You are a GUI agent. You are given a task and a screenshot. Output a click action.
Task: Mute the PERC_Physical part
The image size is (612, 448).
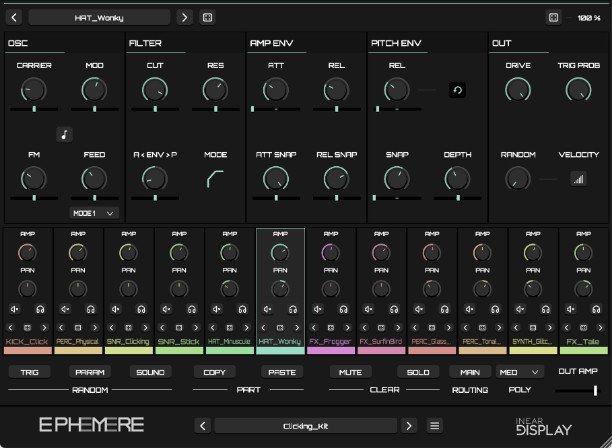pyautogui.click(x=66, y=309)
